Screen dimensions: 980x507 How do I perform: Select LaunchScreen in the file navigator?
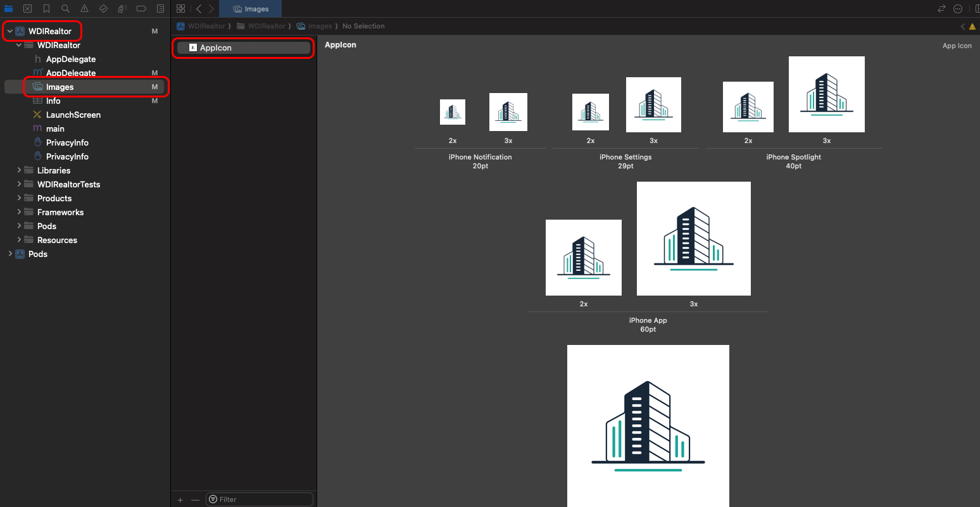pyautogui.click(x=73, y=115)
